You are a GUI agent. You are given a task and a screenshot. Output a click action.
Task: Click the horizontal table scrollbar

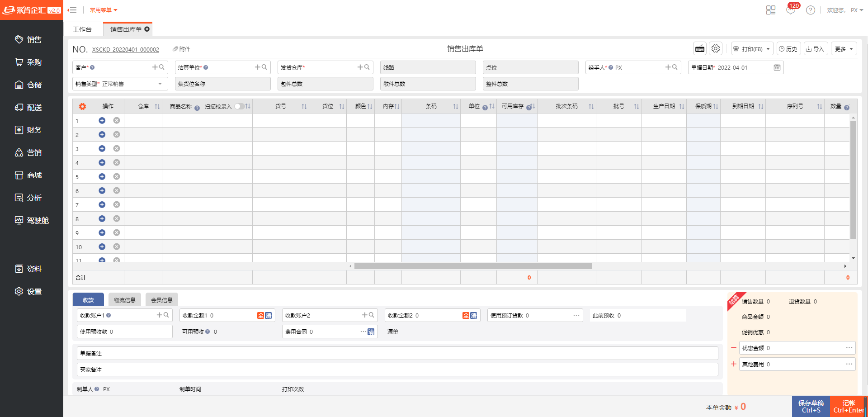coord(473,266)
